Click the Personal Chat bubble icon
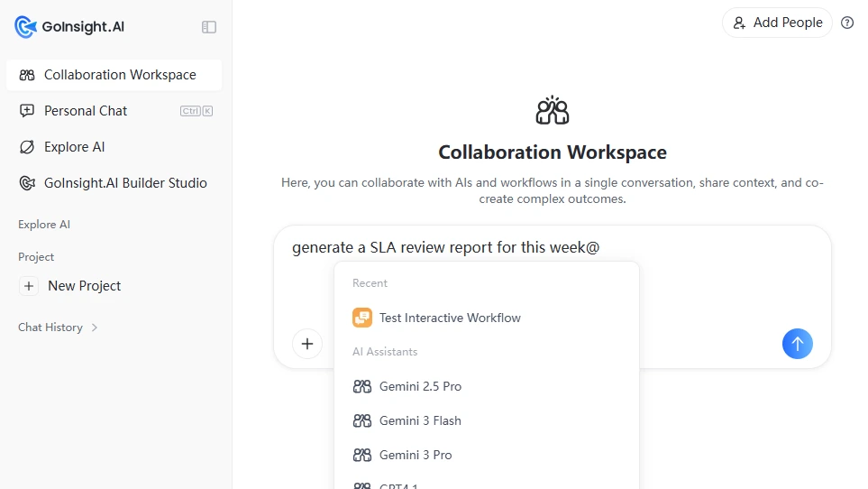The image size is (868, 489). click(27, 111)
